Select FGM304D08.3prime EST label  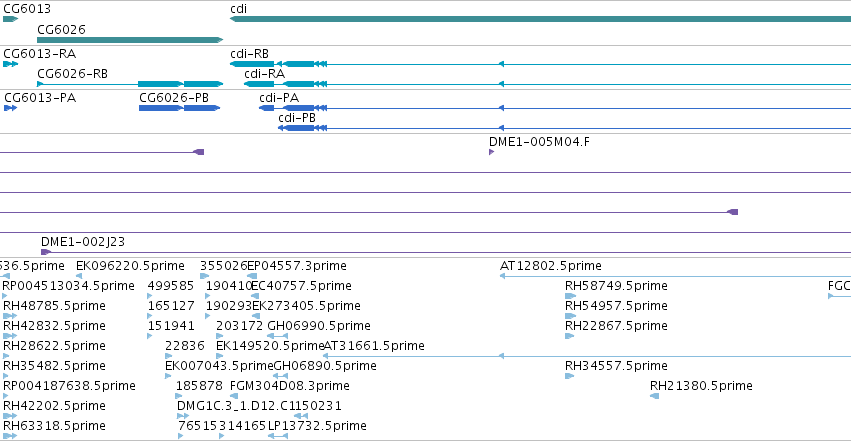click(x=290, y=386)
